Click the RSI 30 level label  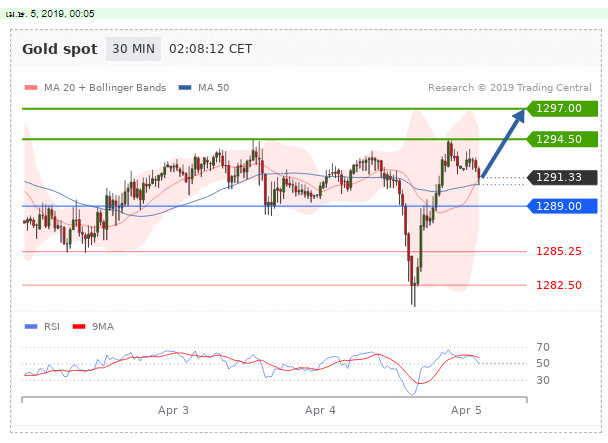(x=543, y=380)
